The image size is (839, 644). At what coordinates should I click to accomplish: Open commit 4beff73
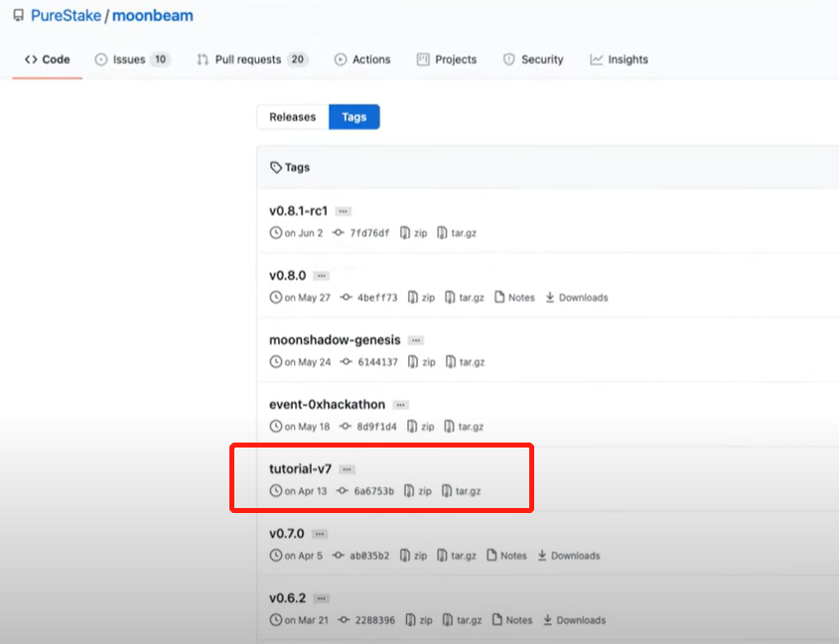pyautogui.click(x=369, y=298)
